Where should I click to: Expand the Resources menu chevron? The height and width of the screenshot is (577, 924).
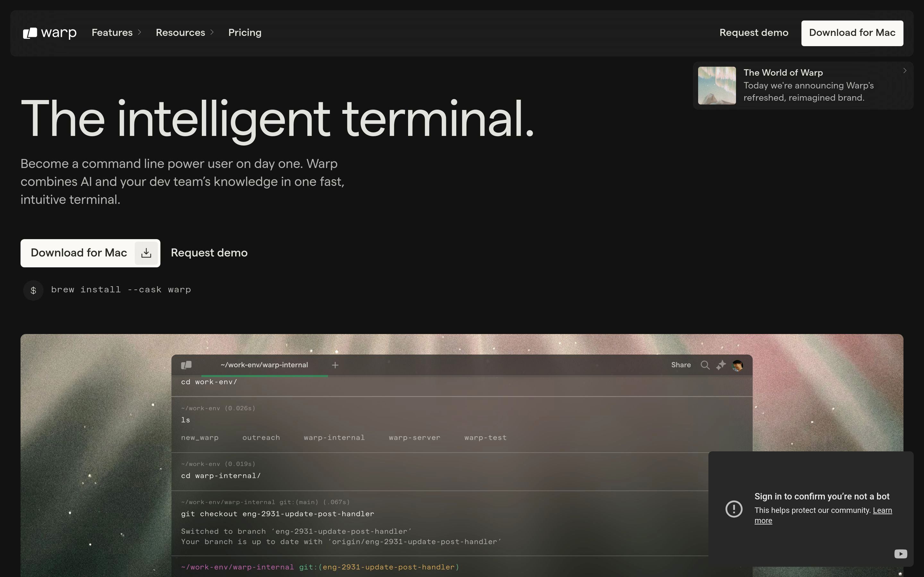point(212,32)
